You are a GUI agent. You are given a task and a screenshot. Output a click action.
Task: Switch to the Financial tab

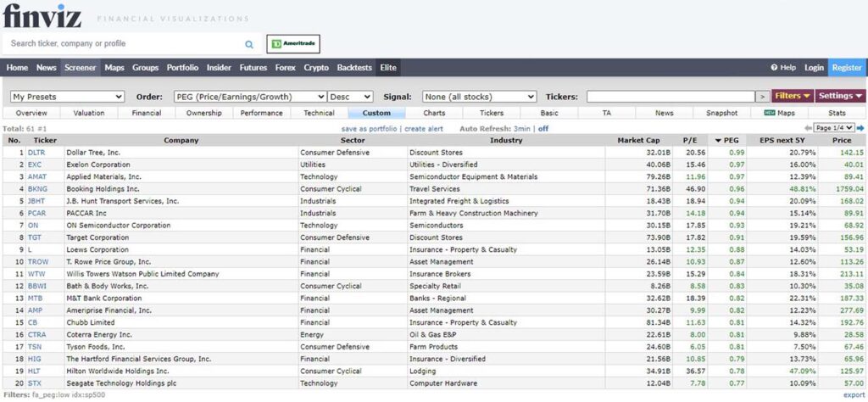pos(147,113)
